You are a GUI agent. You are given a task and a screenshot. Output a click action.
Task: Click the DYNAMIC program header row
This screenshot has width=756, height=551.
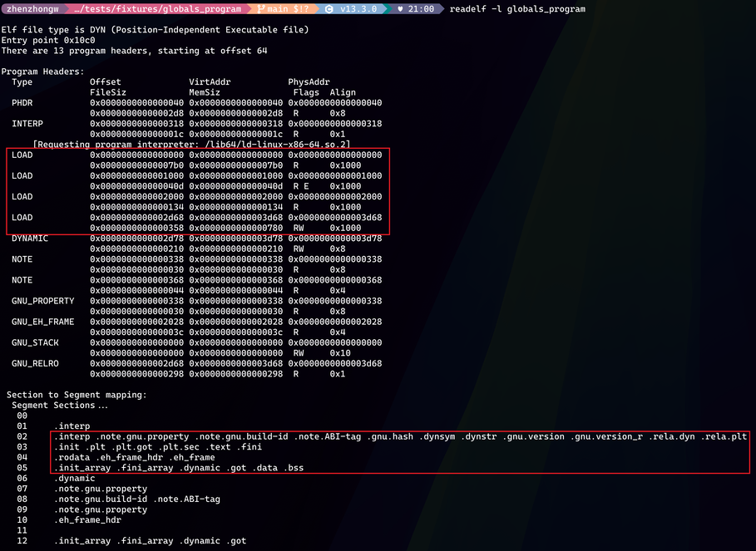pyautogui.click(x=30, y=239)
